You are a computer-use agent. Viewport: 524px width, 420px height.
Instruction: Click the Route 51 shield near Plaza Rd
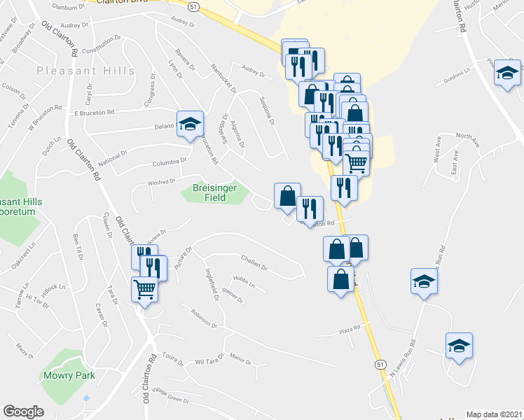click(x=380, y=364)
